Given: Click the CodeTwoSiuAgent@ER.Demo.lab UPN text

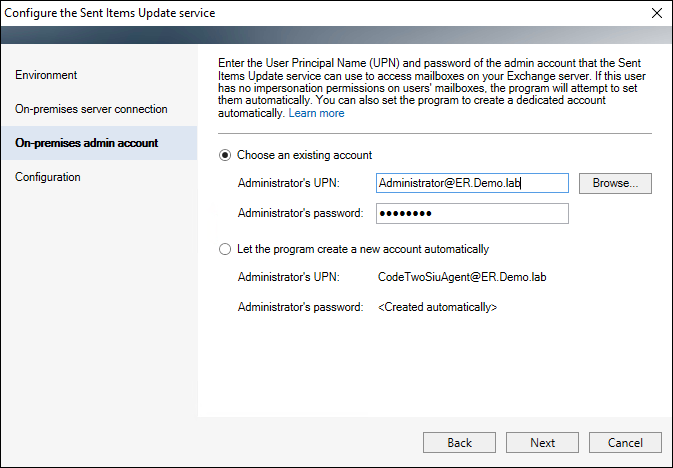Looking at the screenshot, I should [x=462, y=277].
